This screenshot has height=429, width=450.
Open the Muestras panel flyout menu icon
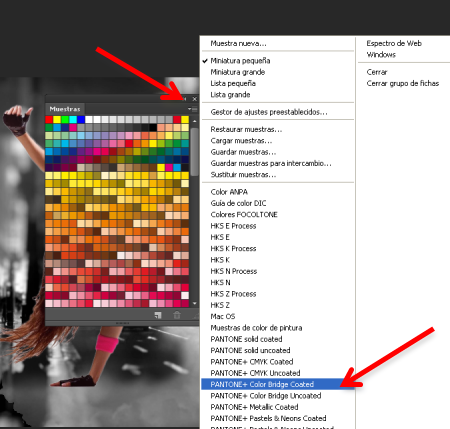(192, 109)
